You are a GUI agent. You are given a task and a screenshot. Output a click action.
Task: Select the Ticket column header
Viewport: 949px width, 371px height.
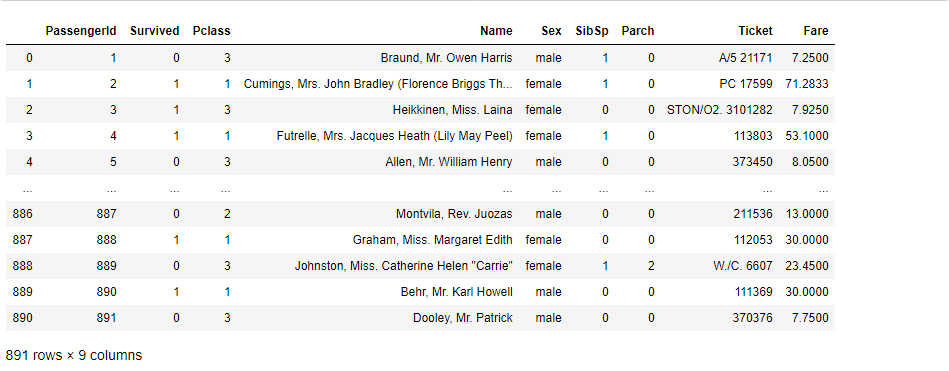coord(755,31)
